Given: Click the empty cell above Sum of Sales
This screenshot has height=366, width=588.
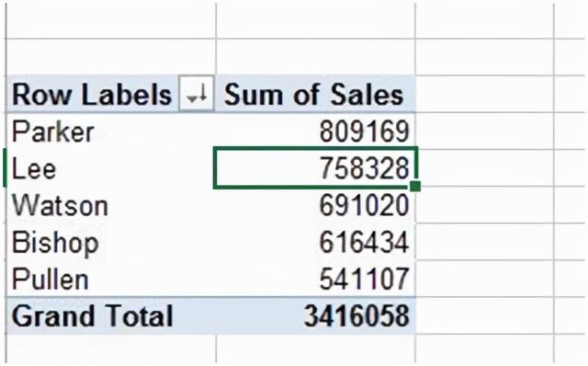Looking at the screenshot, I should click(x=316, y=57).
